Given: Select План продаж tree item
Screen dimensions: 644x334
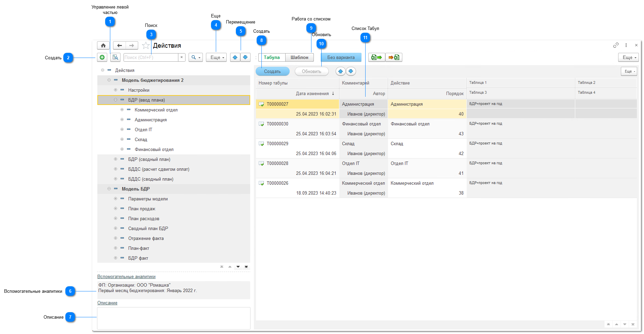Looking at the screenshot, I should 142,209.
